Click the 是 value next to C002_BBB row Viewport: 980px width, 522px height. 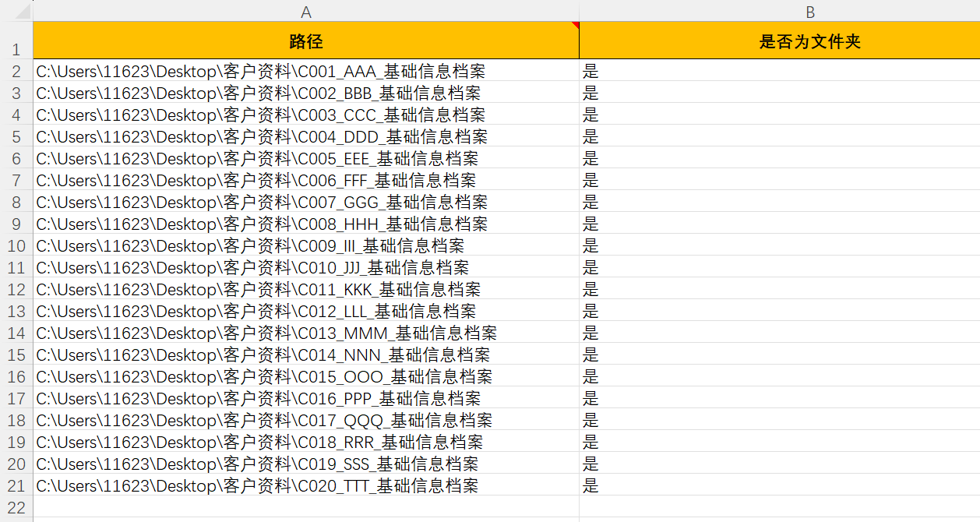click(590, 92)
